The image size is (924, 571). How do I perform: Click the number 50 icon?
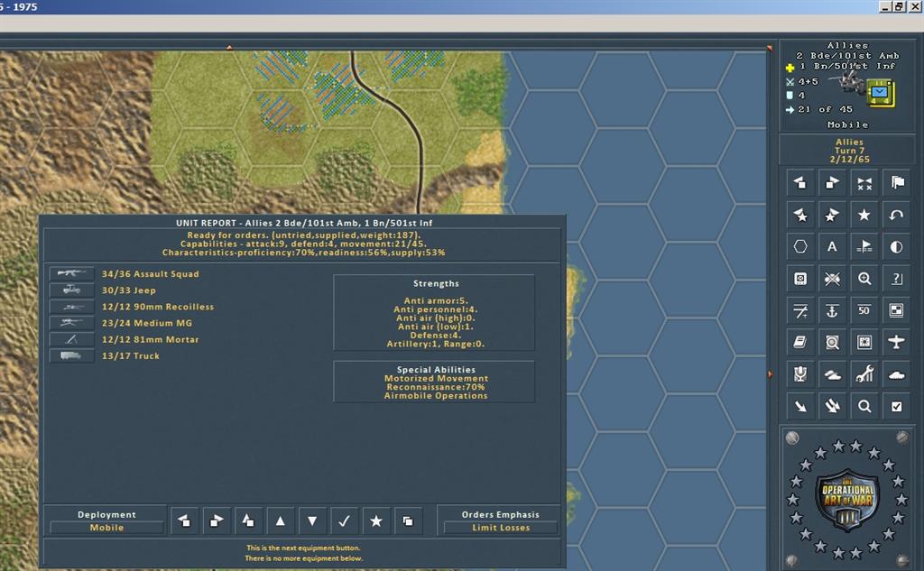coord(864,310)
